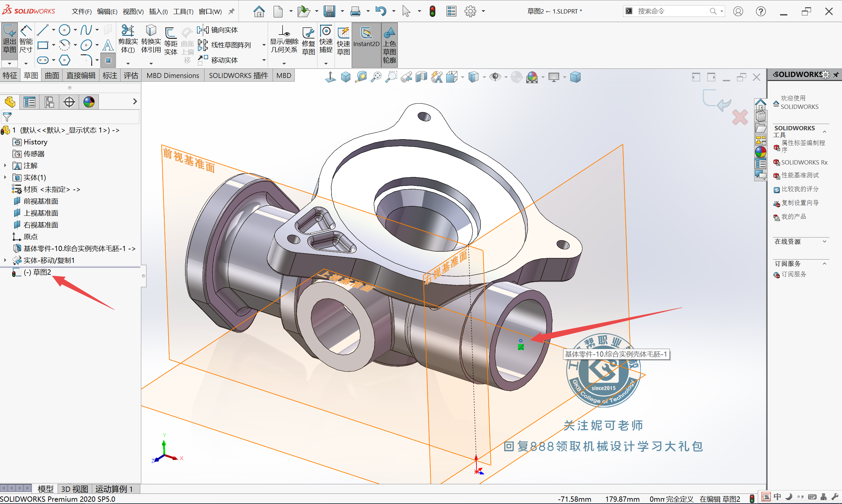
Task: Select the Line sketch tool
Action: pyautogui.click(x=43, y=30)
